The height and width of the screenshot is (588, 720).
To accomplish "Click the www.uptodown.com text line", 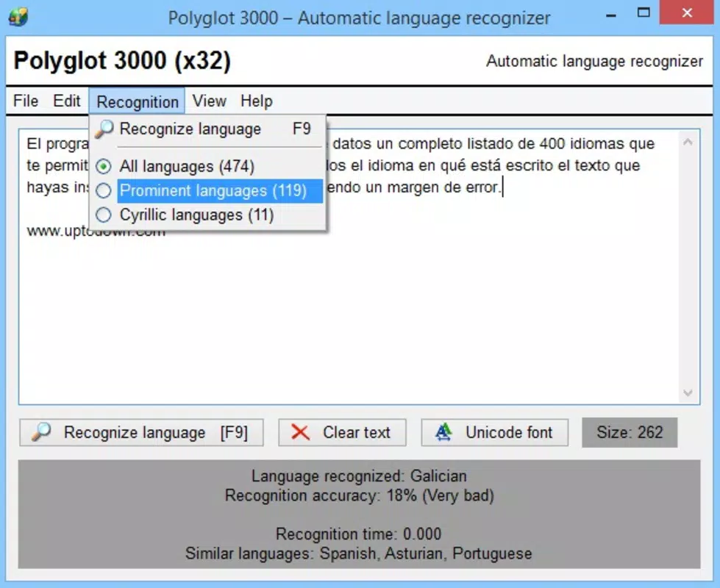I will (x=96, y=231).
